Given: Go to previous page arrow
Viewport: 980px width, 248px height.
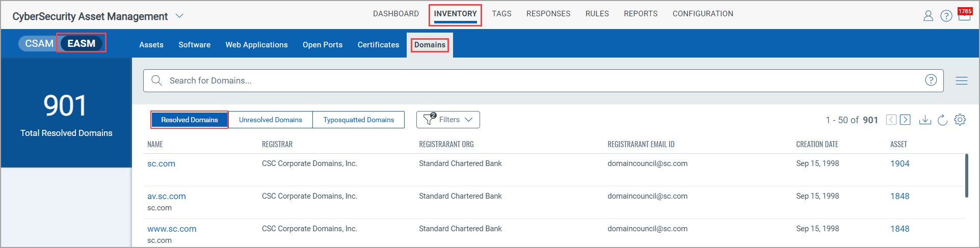Looking at the screenshot, I should (891, 120).
